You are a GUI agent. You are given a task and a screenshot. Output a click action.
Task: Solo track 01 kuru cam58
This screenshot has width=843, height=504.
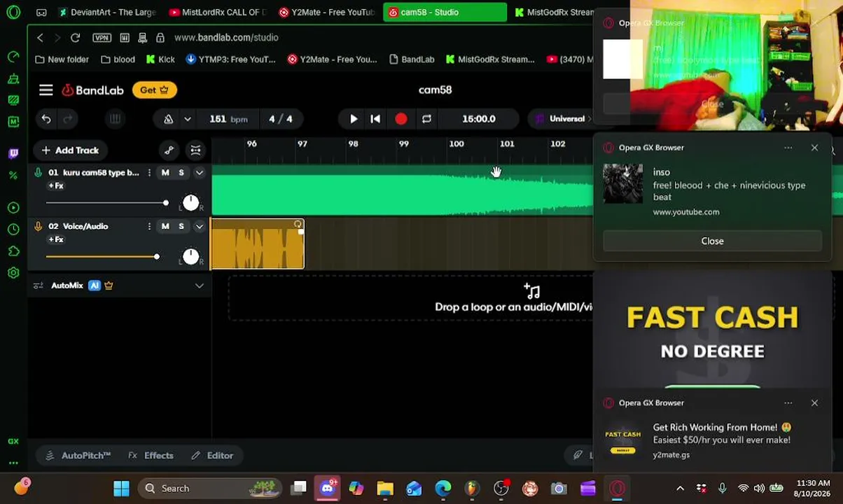point(181,172)
